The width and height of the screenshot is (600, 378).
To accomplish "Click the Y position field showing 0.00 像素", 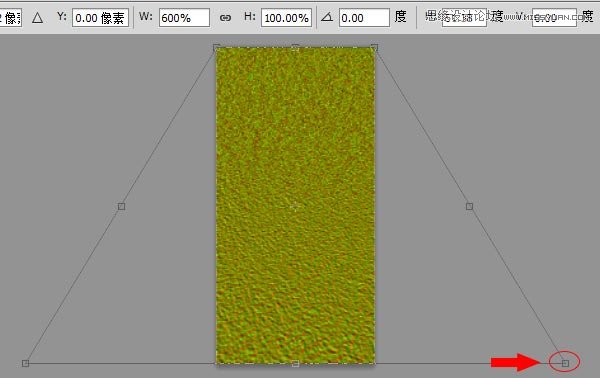I will pyautogui.click(x=100, y=18).
